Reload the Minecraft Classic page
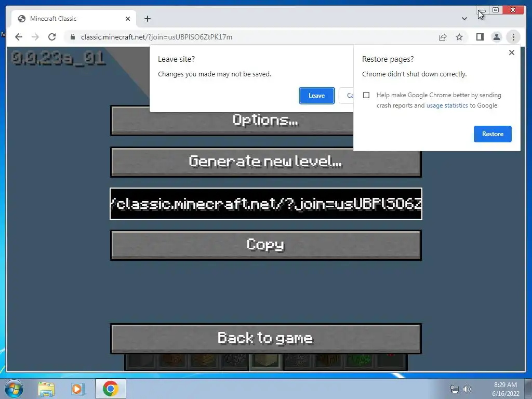532x399 pixels. coord(52,37)
